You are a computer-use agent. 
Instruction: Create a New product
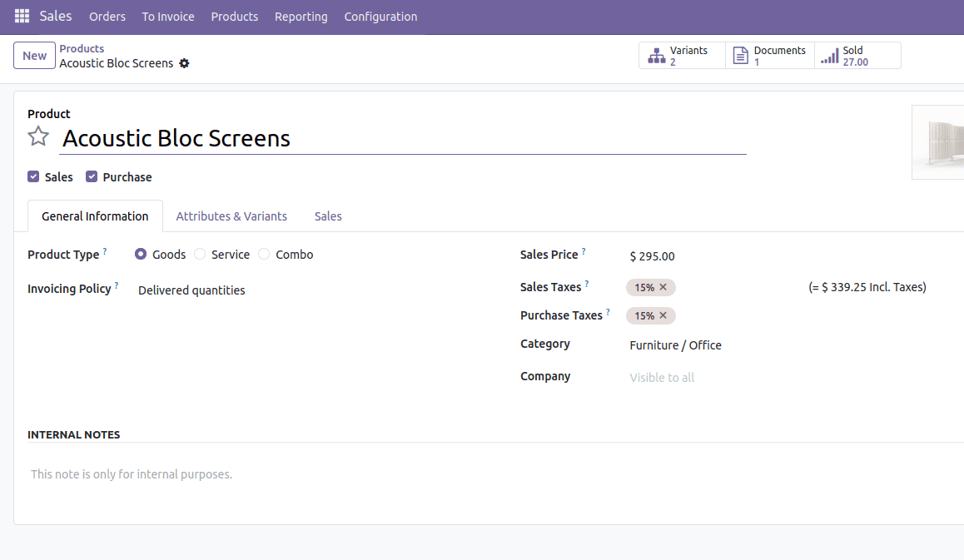click(x=34, y=55)
